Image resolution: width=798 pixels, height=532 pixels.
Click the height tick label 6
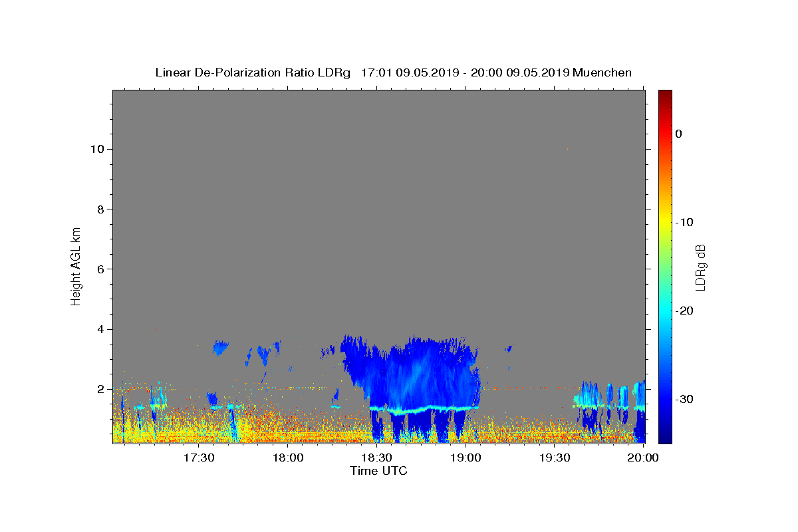pyautogui.click(x=100, y=269)
